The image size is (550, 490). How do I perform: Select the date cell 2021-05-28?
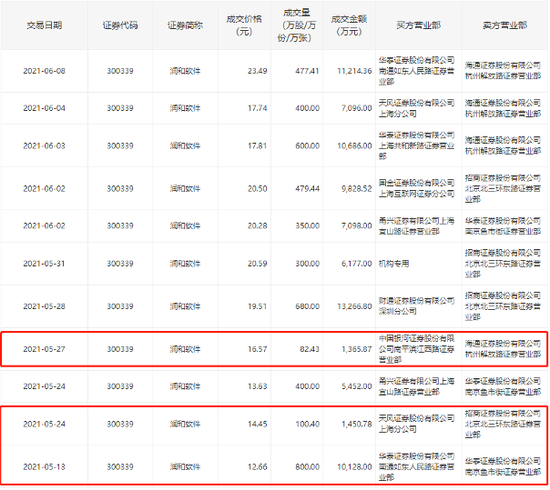click(44, 307)
